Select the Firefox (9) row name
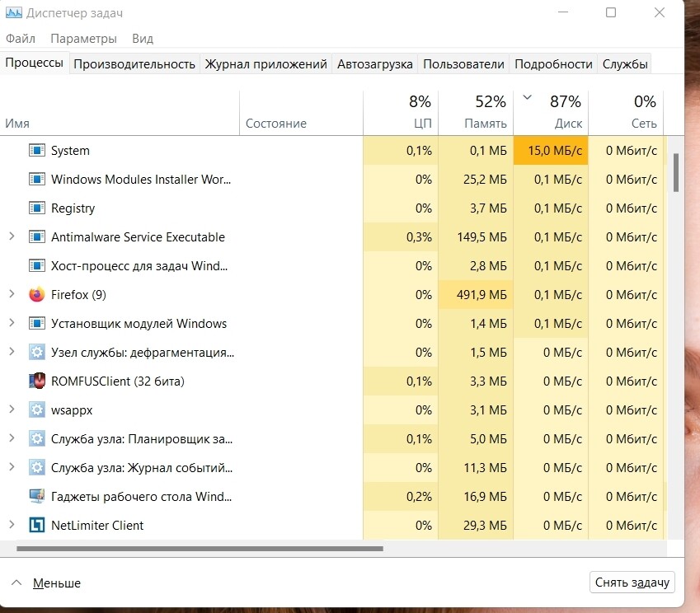 pyautogui.click(x=78, y=295)
